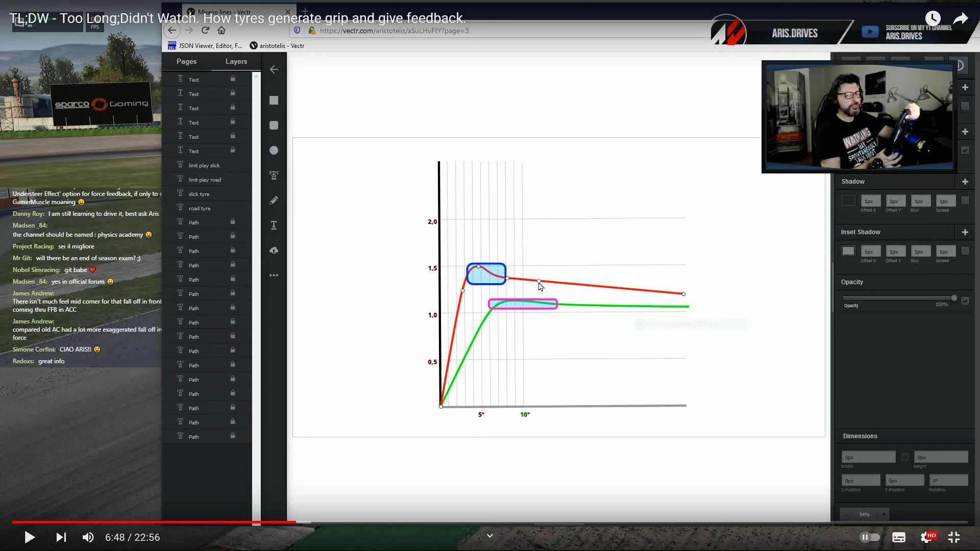
Task: Select the Rounded Rectangle tool
Action: [274, 126]
